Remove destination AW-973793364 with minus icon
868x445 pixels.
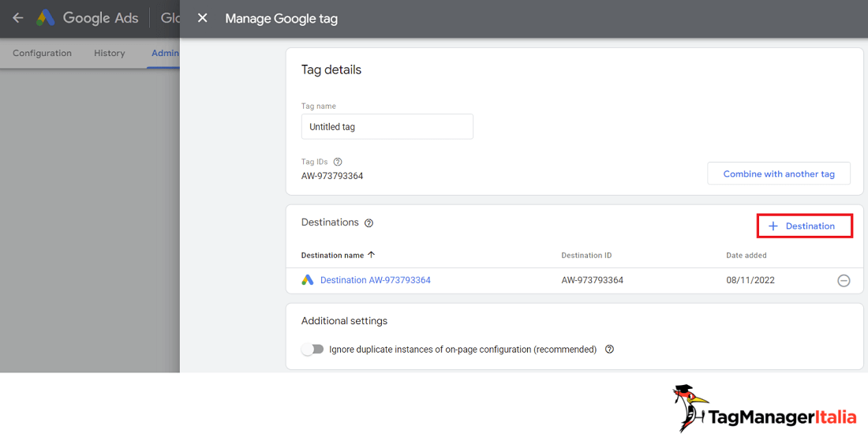[844, 281]
